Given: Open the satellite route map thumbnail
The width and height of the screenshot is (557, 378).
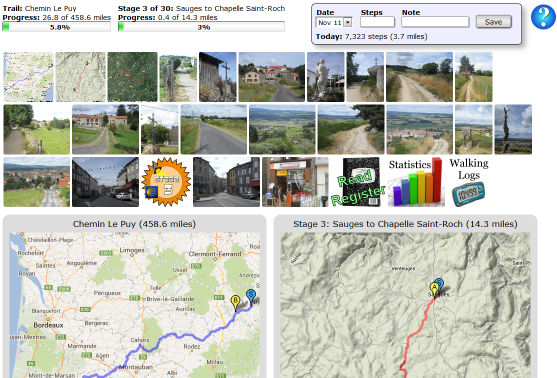Looking at the screenshot, I should click(x=133, y=77).
